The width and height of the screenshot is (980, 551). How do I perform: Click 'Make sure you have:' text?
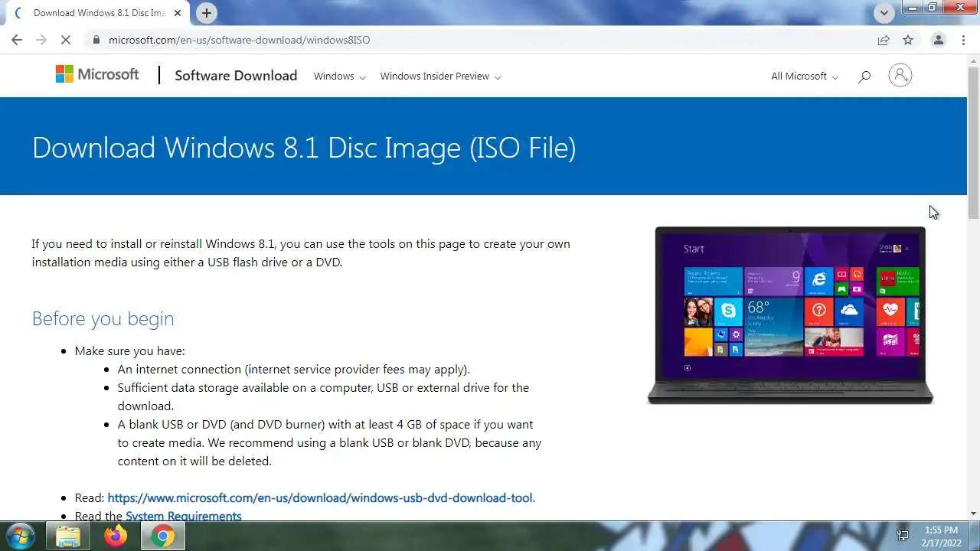click(x=129, y=350)
